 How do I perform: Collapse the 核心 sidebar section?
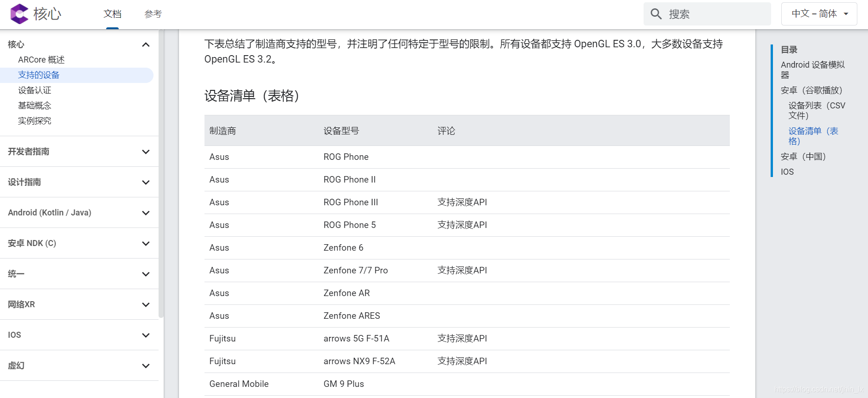(146, 44)
